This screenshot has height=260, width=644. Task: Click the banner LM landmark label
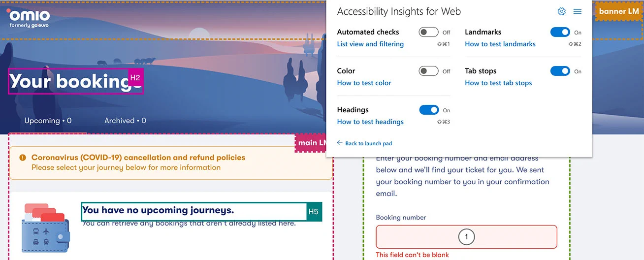pos(619,11)
